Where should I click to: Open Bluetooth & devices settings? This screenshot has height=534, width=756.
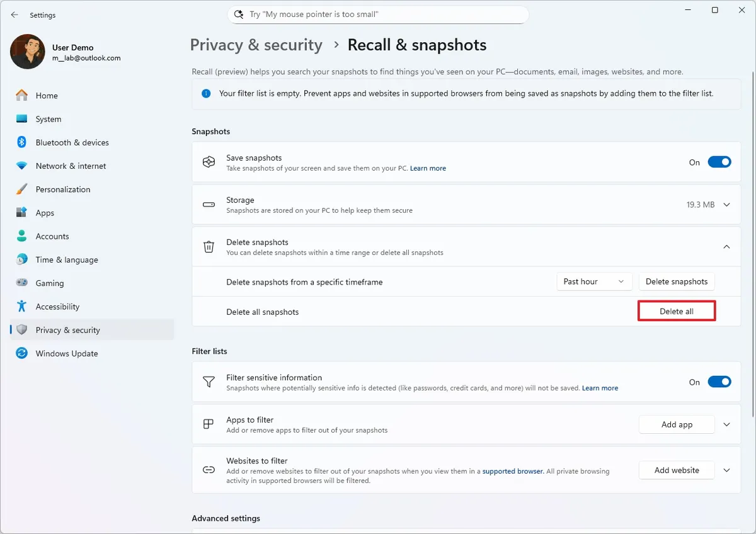(x=22, y=142)
